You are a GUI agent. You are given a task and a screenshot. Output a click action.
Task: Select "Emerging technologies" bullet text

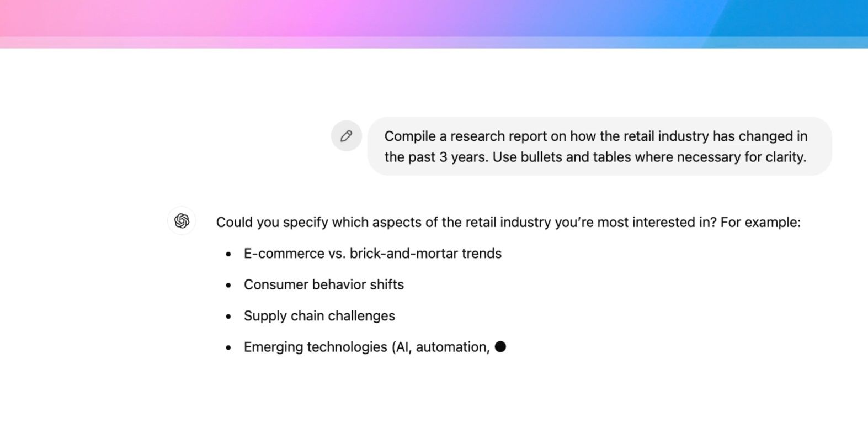[316, 347]
